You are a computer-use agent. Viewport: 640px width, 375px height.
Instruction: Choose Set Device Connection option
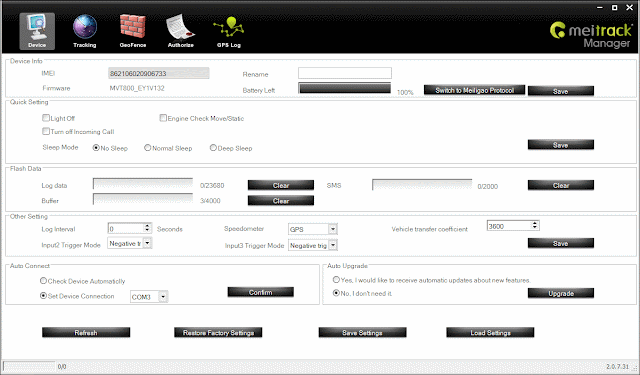pos(43,296)
